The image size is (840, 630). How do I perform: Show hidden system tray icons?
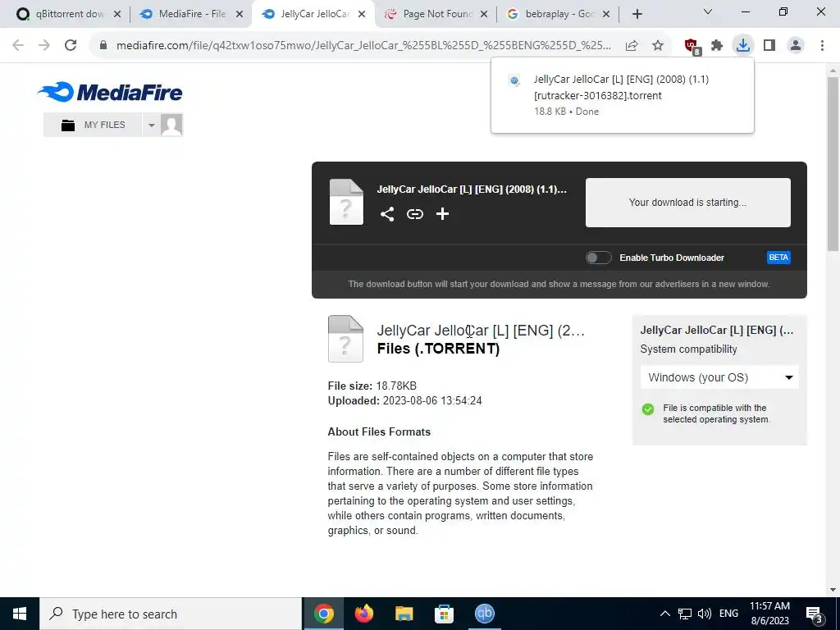[664, 614]
